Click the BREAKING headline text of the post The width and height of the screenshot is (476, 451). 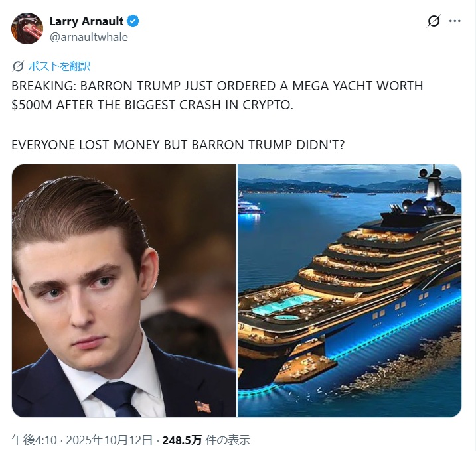(217, 86)
